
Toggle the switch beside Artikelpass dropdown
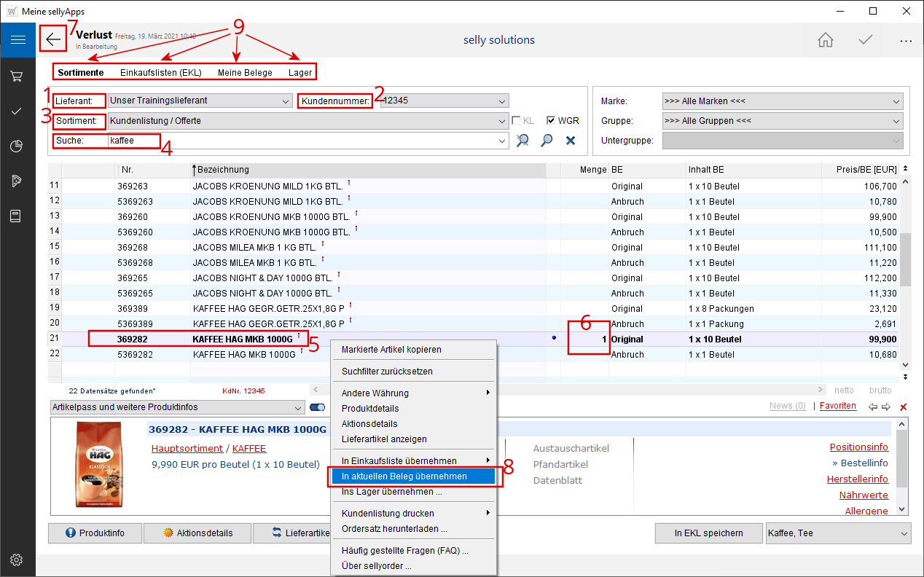point(317,407)
